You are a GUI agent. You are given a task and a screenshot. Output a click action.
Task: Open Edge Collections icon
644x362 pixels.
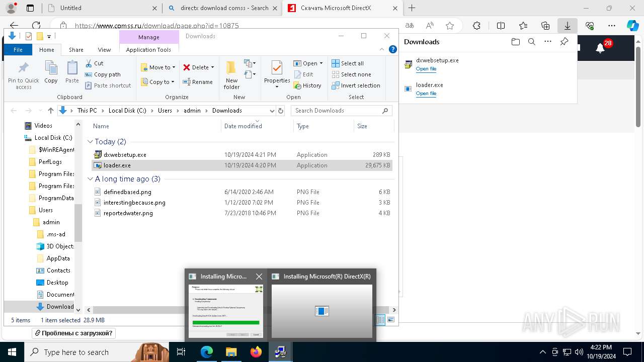[545, 26]
